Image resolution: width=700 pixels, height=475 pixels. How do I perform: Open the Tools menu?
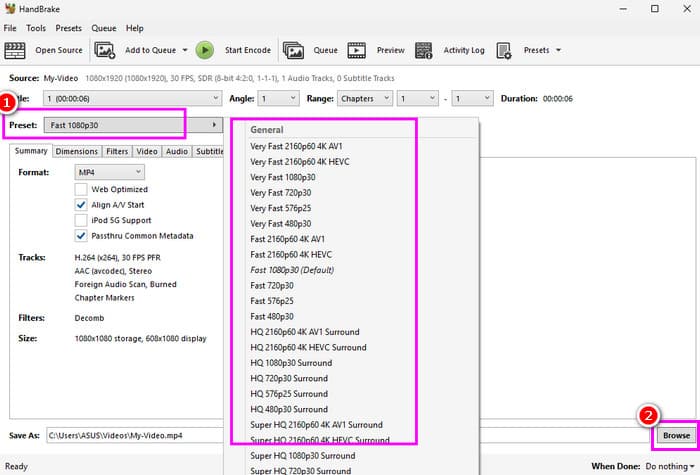coord(36,28)
